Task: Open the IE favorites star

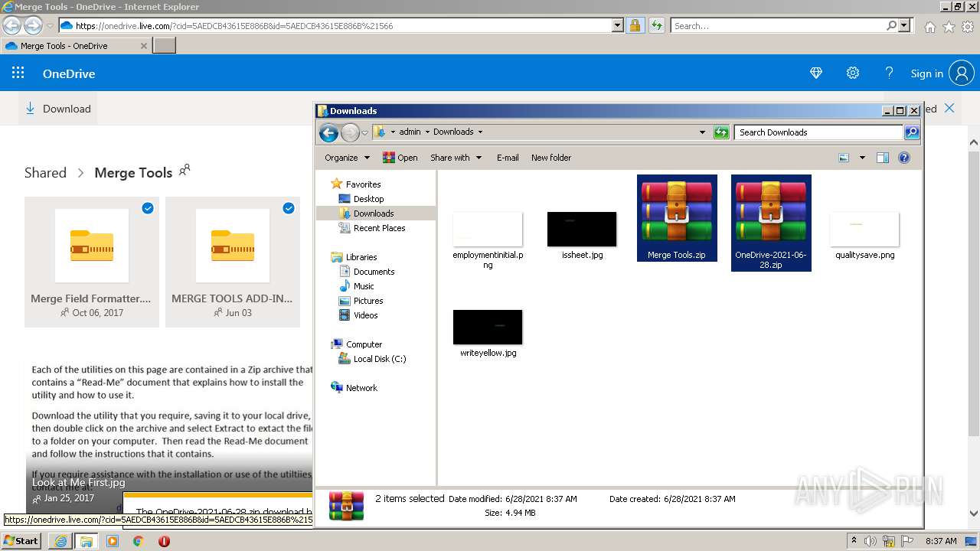Action: [x=949, y=27]
